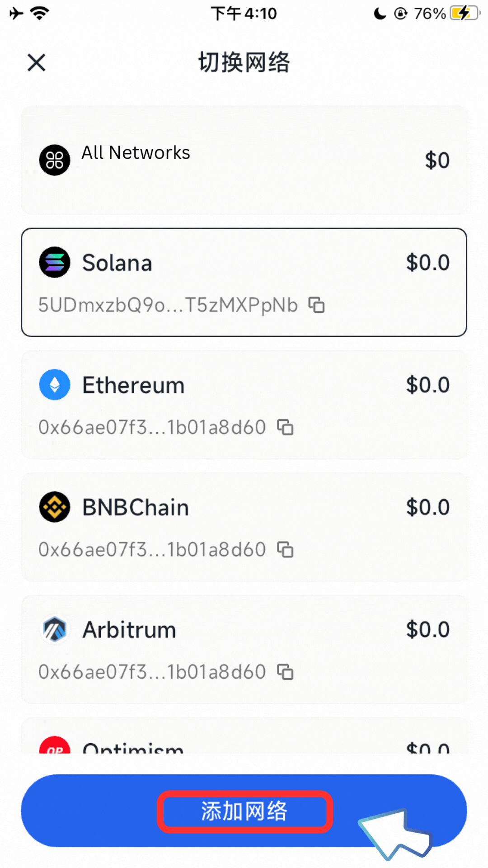This screenshot has width=488, height=868.
Task: Select the All Networks option
Action: pos(244,160)
